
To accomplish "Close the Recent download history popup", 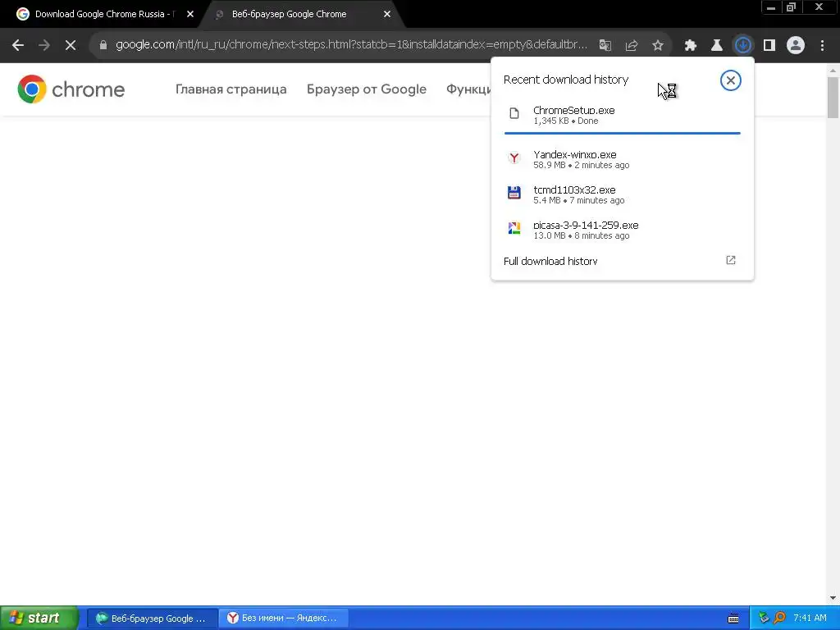I will [x=731, y=80].
